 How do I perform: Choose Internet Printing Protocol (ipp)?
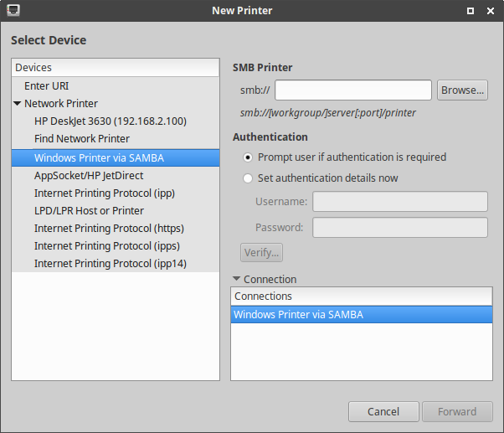[x=104, y=193]
